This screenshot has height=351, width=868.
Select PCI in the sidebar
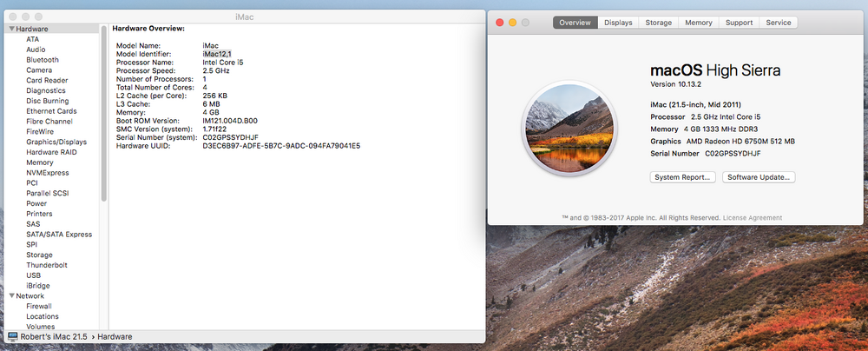tap(32, 183)
